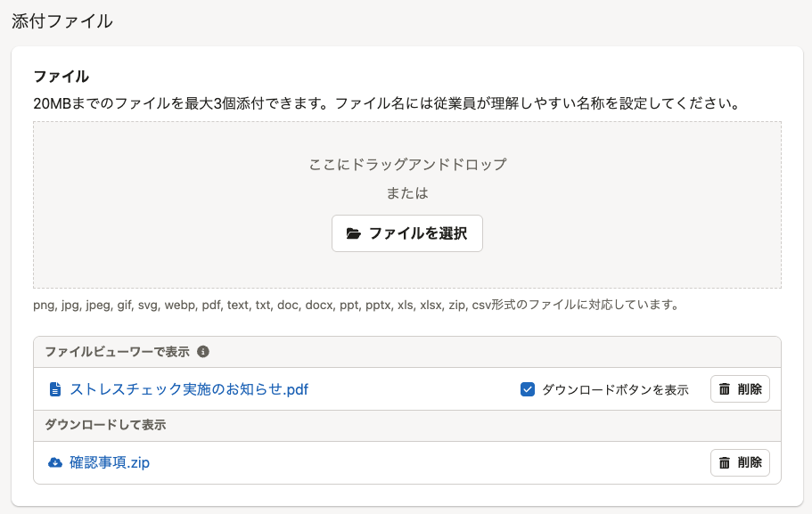
Task: Delete the PDF via its 削除 button
Action: coord(740,388)
